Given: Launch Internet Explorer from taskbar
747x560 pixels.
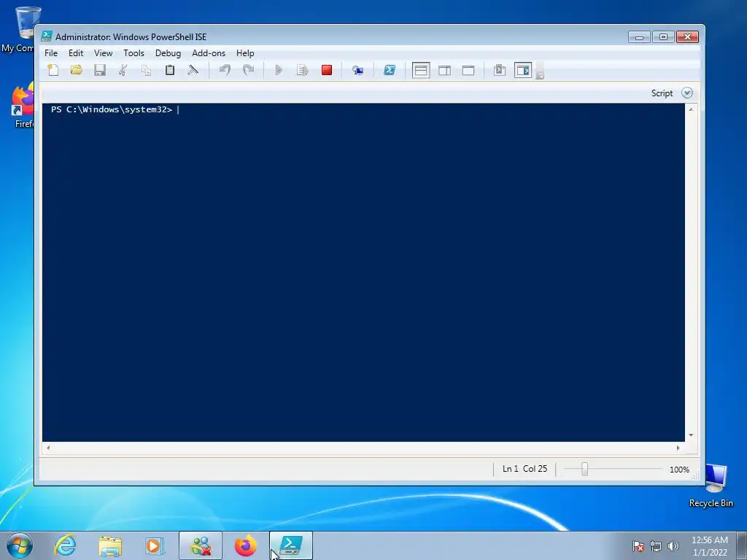Looking at the screenshot, I should pos(65,545).
